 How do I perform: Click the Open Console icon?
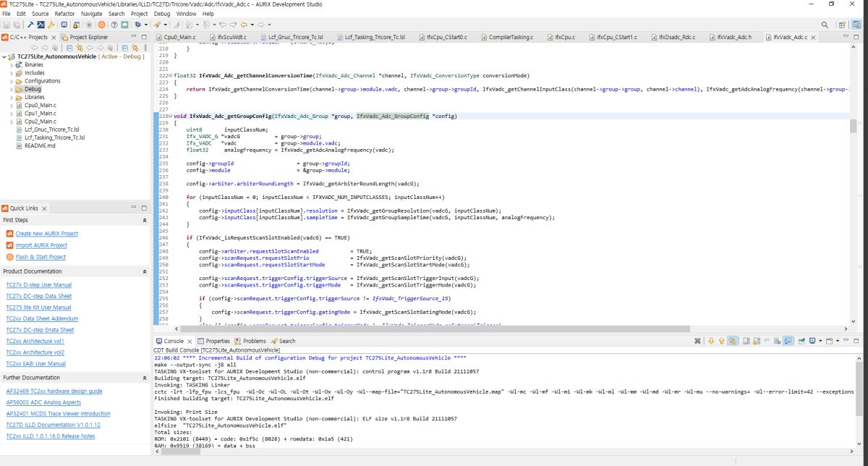(829, 341)
